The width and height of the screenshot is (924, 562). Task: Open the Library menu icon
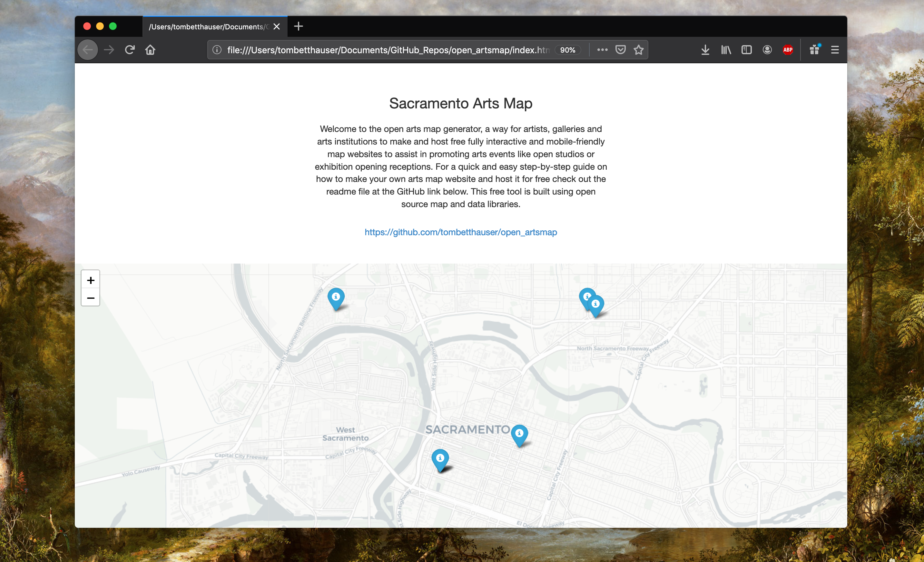(726, 50)
